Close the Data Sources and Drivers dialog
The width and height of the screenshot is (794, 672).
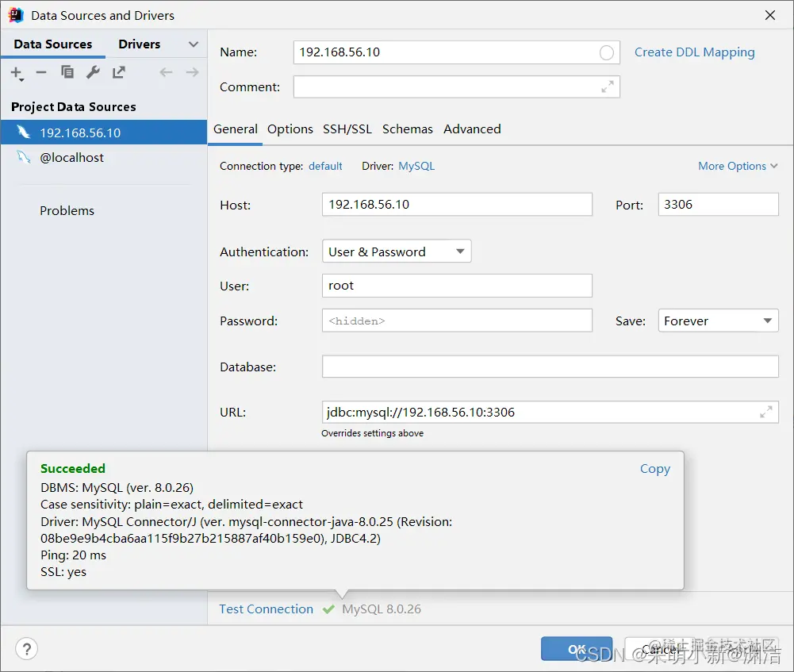point(769,15)
